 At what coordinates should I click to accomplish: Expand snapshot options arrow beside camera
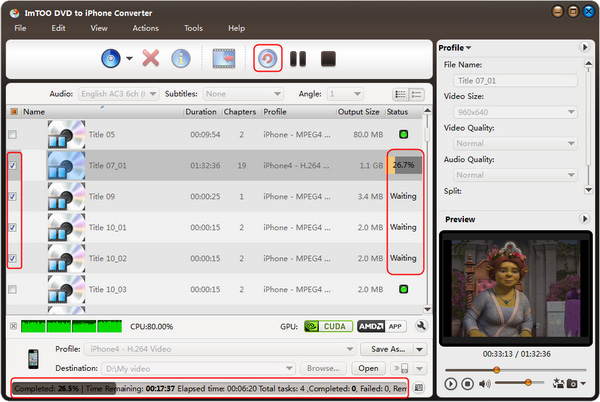(583, 383)
